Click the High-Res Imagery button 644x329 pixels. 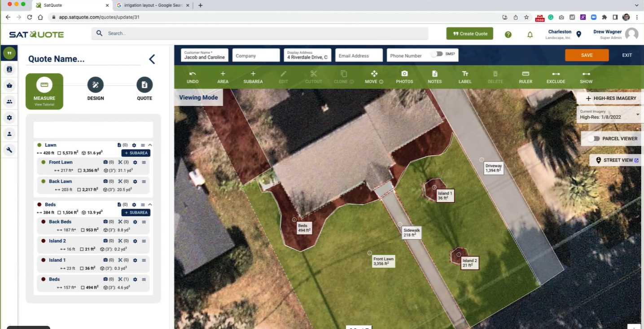[x=610, y=98]
